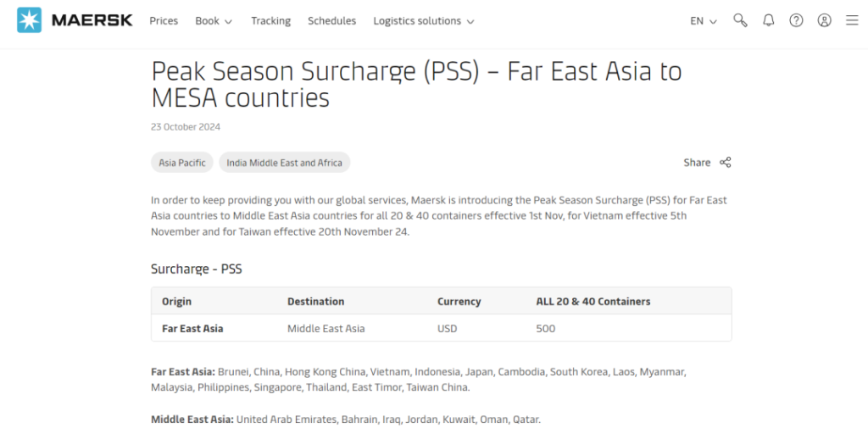
Task: Click the Origin column header
Action: 176,301
